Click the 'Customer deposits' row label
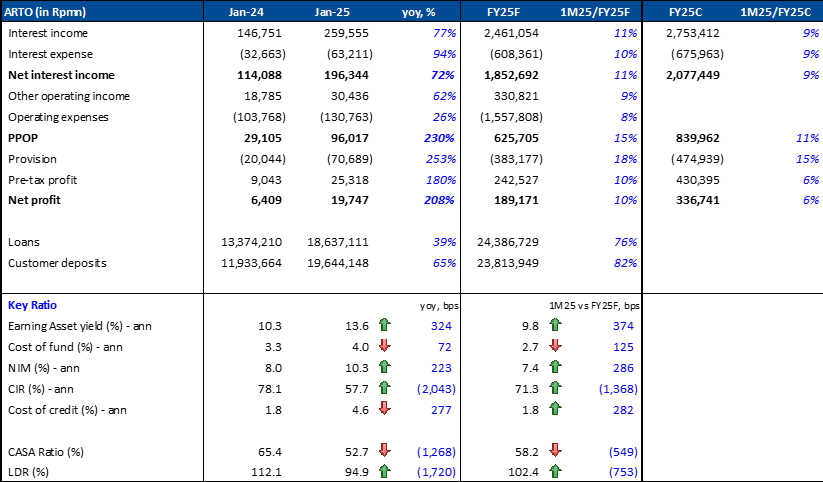The height and width of the screenshot is (482, 823). (57, 263)
